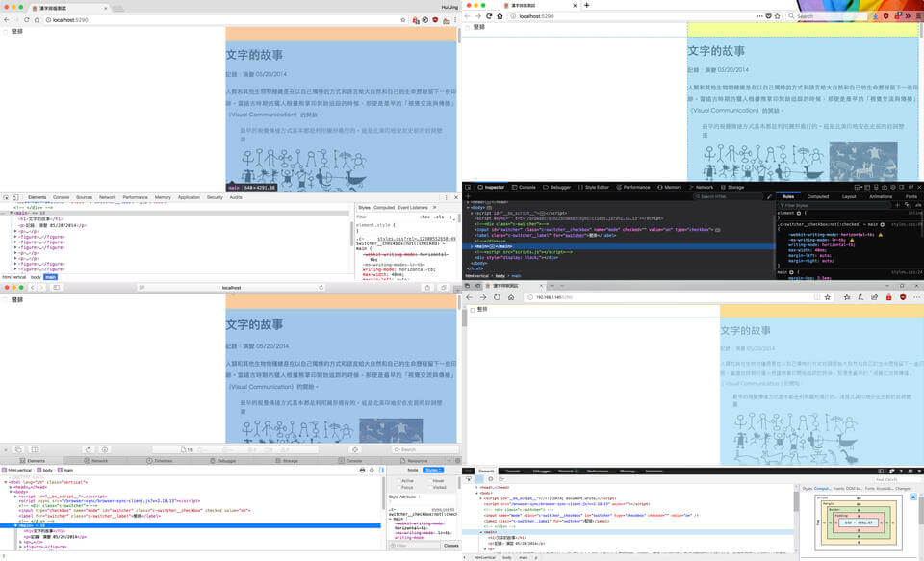This screenshot has height=561, width=924.
Task: Expand body node in Firefox inspector markup
Action: click(x=468, y=208)
